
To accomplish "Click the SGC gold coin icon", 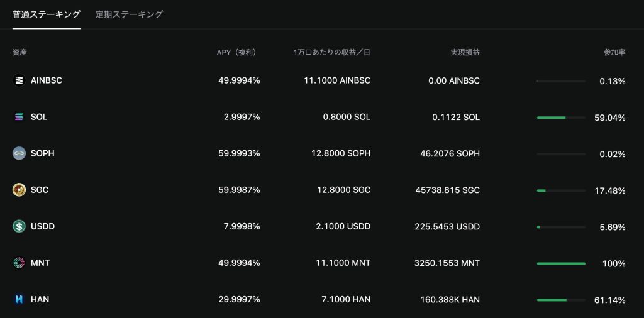I will coord(19,190).
